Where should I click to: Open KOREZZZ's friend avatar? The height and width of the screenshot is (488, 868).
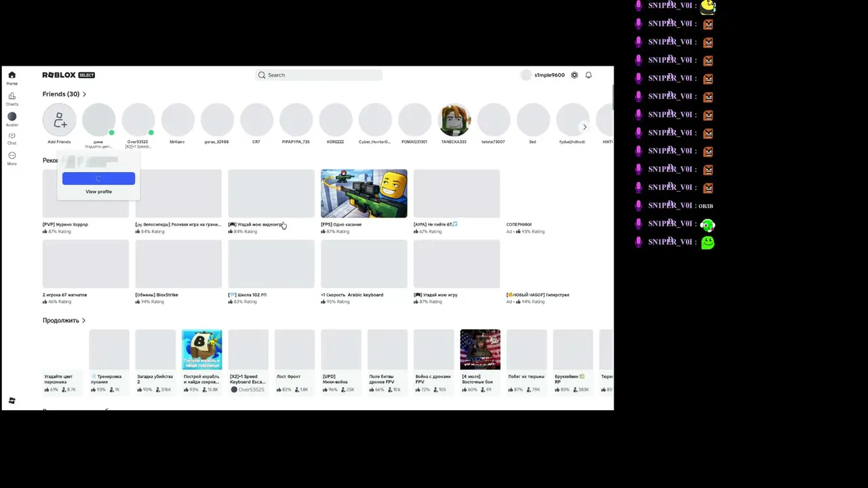336,121
